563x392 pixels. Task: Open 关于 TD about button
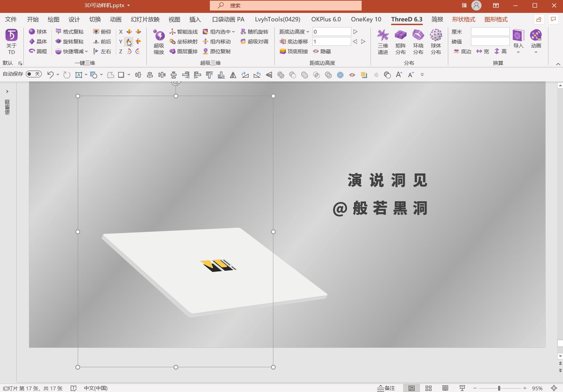tap(12, 41)
